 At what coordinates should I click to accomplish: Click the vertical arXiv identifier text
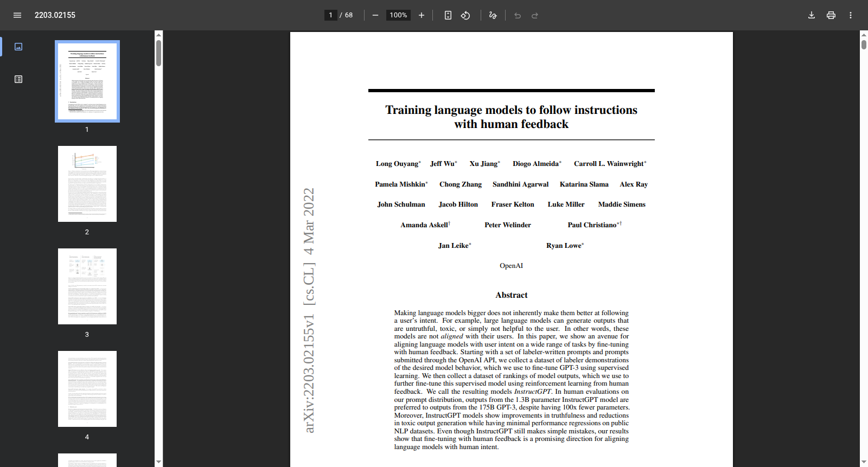(308, 310)
